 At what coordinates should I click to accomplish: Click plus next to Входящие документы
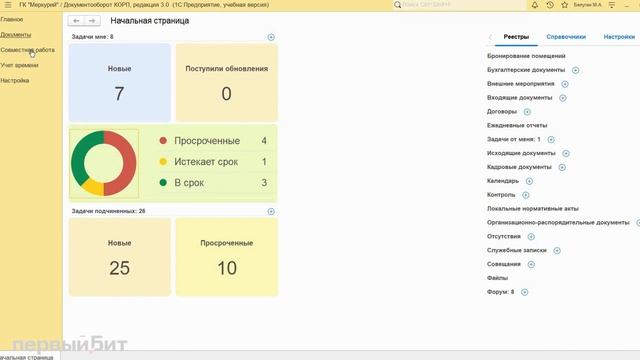pyautogui.click(x=563, y=98)
